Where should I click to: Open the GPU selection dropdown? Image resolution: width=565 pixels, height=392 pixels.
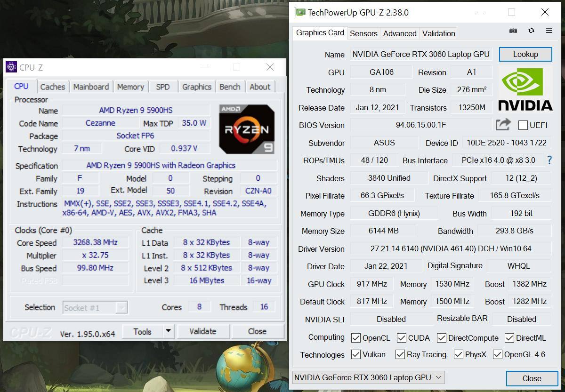[368, 377]
